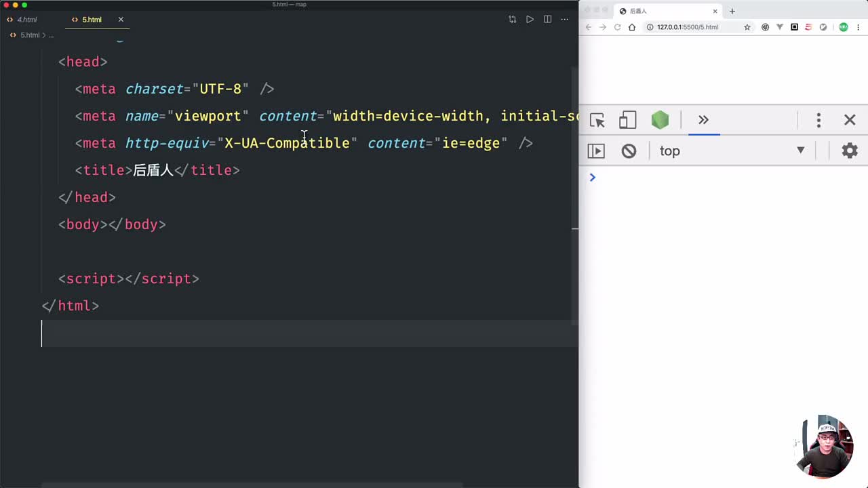The width and height of the screenshot is (868, 488).
Task: Click the address bar URL 127.0.0.1:5500/5.html
Action: pyautogui.click(x=688, y=27)
